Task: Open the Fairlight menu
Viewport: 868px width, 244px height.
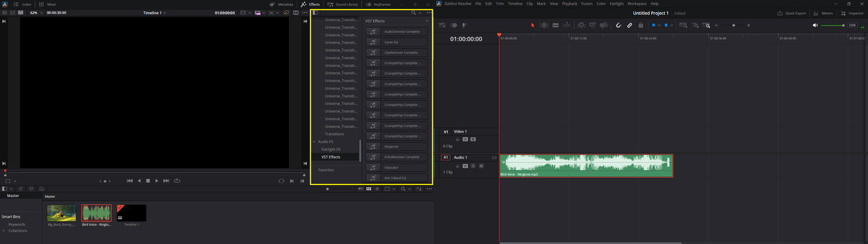Action: [x=616, y=3]
